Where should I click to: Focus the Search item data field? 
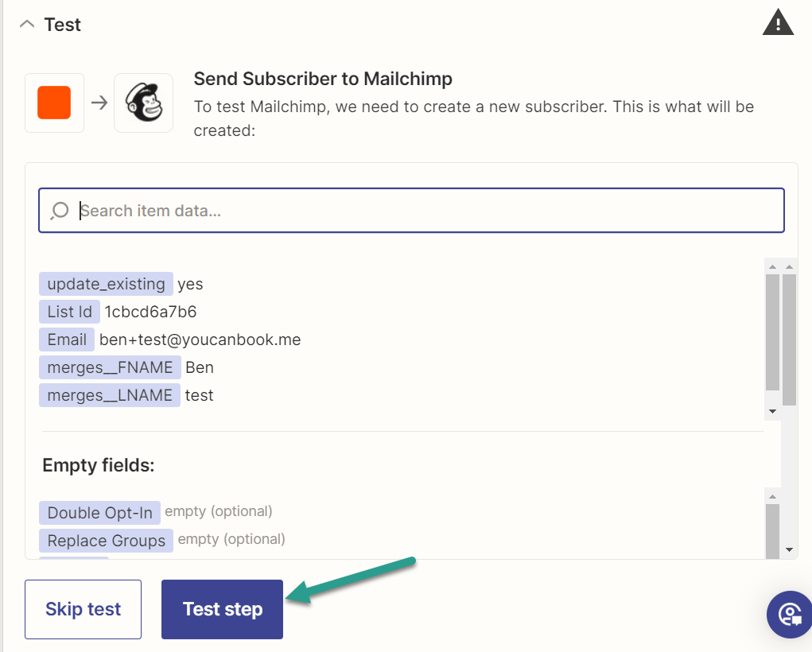coord(412,210)
